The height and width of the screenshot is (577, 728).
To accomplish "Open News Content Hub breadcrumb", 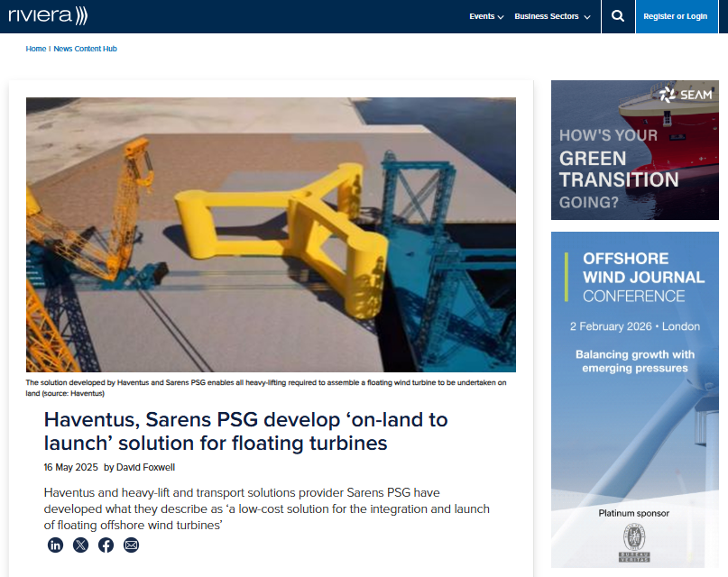I will (x=85, y=49).
